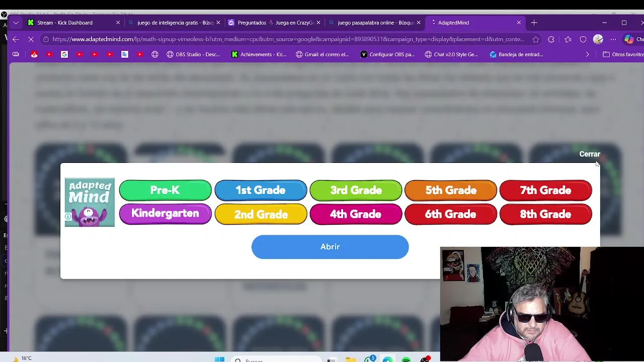
Task: Click the blue Abrir button
Action: pos(330,247)
